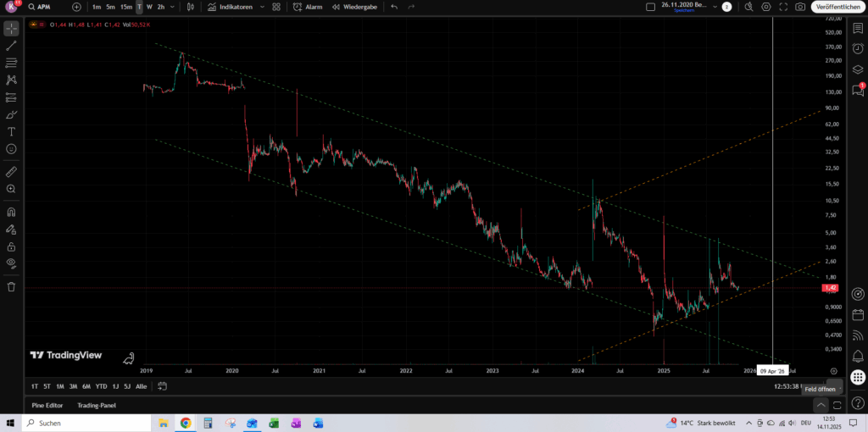The image size is (868, 432).
Task: Expand the time interval dropdown arrow
Action: click(171, 7)
